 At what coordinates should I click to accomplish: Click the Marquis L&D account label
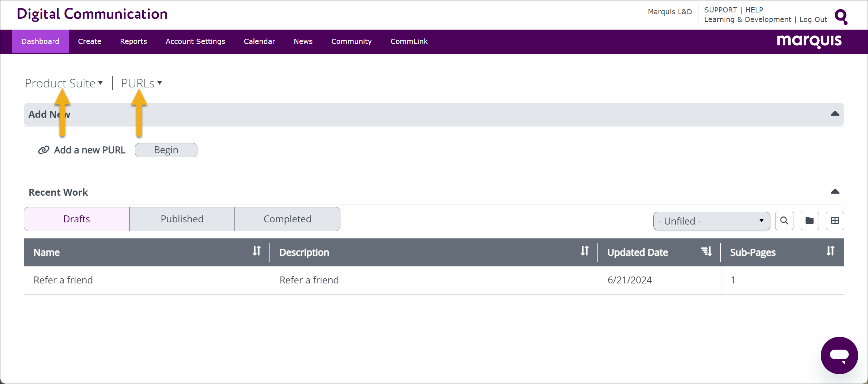click(x=670, y=12)
